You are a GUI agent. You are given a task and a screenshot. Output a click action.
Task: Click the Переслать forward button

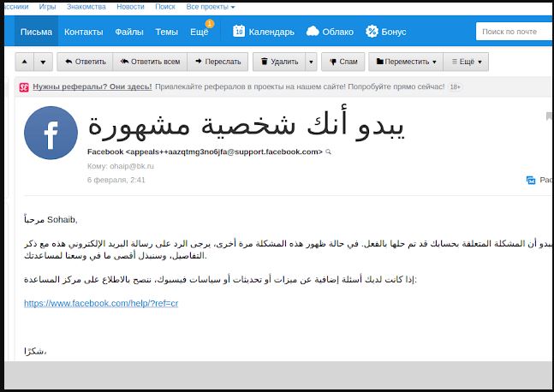(x=217, y=62)
